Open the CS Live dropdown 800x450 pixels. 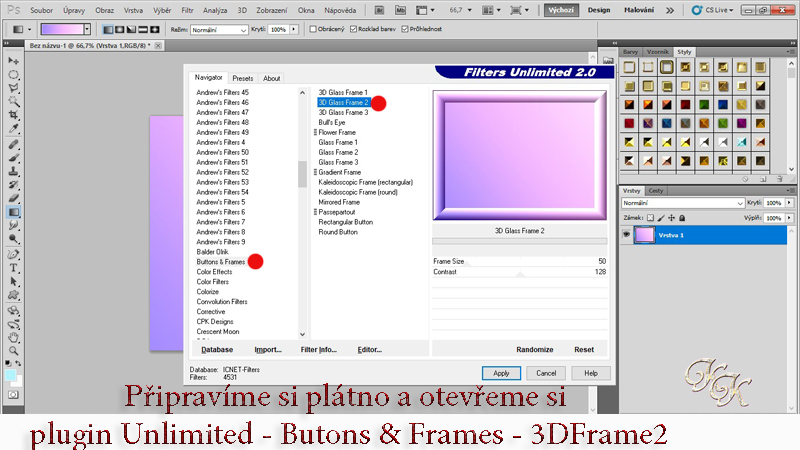tap(713, 10)
